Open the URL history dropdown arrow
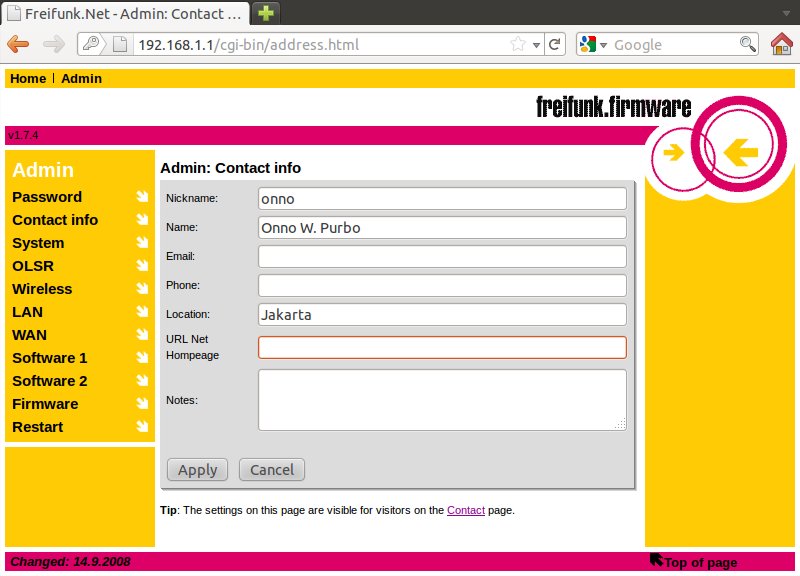 click(536, 44)
